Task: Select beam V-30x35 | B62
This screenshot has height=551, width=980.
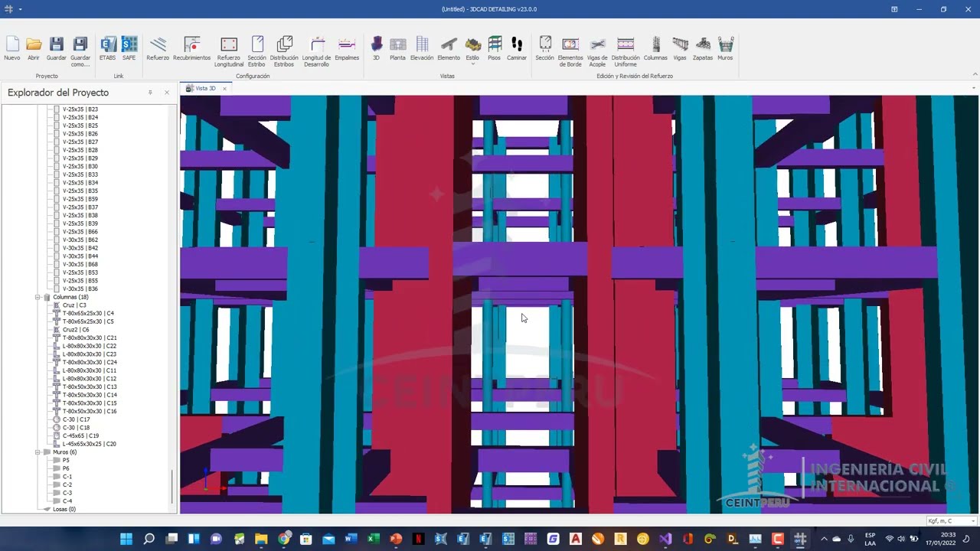Action: (x=80, y=240)
